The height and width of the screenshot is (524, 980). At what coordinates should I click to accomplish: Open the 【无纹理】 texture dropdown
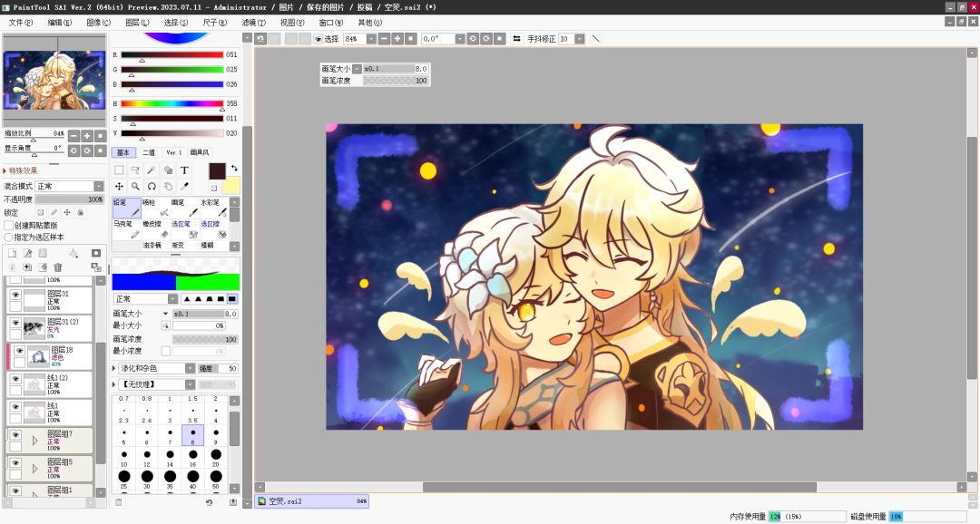157,384
